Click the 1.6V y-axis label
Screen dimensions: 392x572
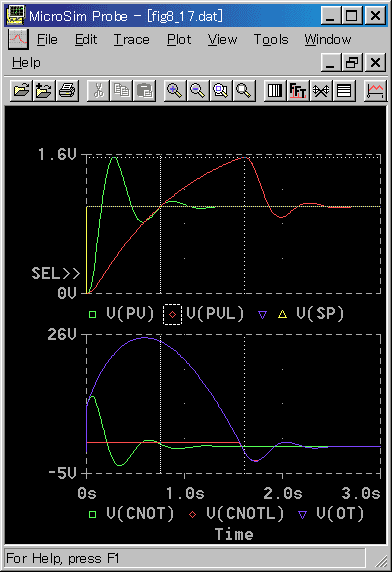(x=57, y=155)
